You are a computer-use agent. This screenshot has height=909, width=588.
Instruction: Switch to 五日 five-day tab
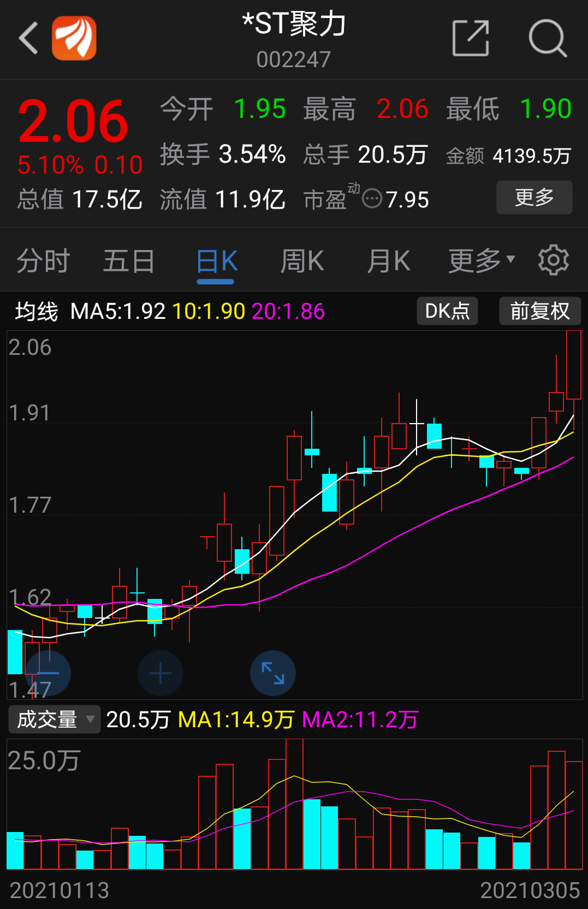click(129, 260)
